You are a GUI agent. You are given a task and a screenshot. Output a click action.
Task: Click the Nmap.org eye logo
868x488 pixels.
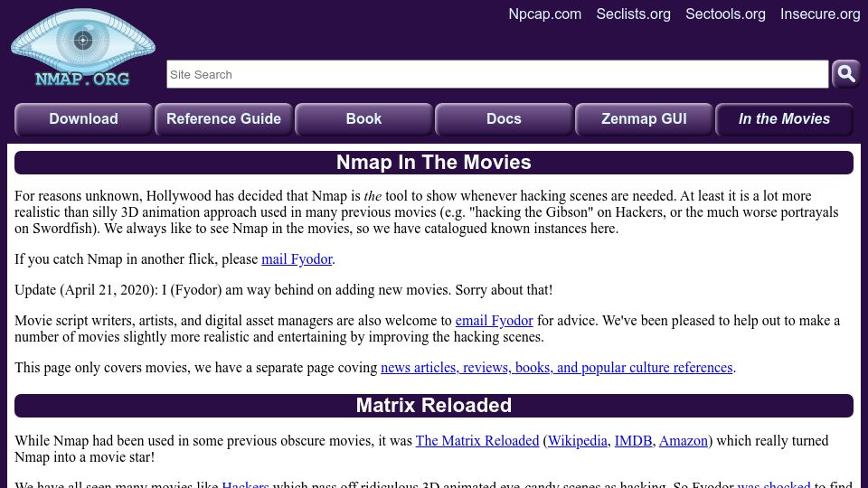(83, 48)
